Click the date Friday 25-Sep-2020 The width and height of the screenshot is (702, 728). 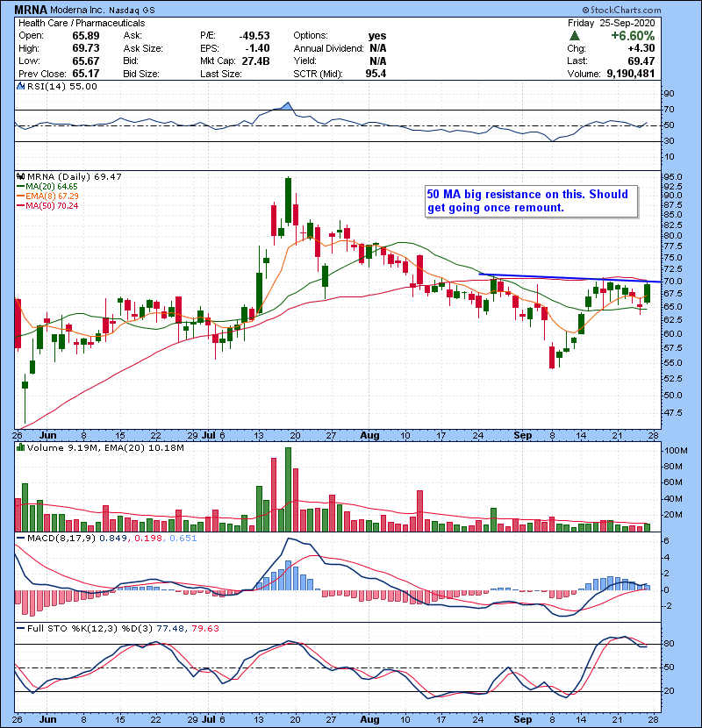point(612,23)
